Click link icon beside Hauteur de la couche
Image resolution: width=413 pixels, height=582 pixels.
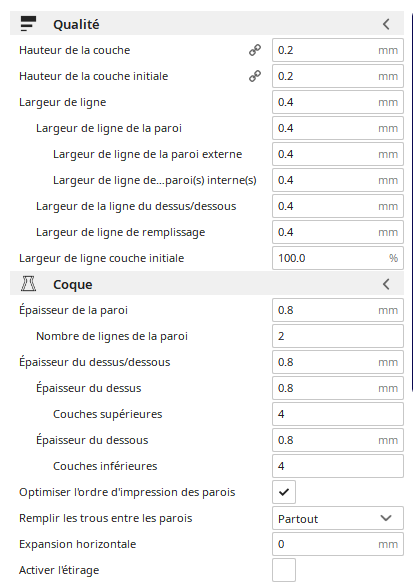pyautogui.click(x=255, y=50)
